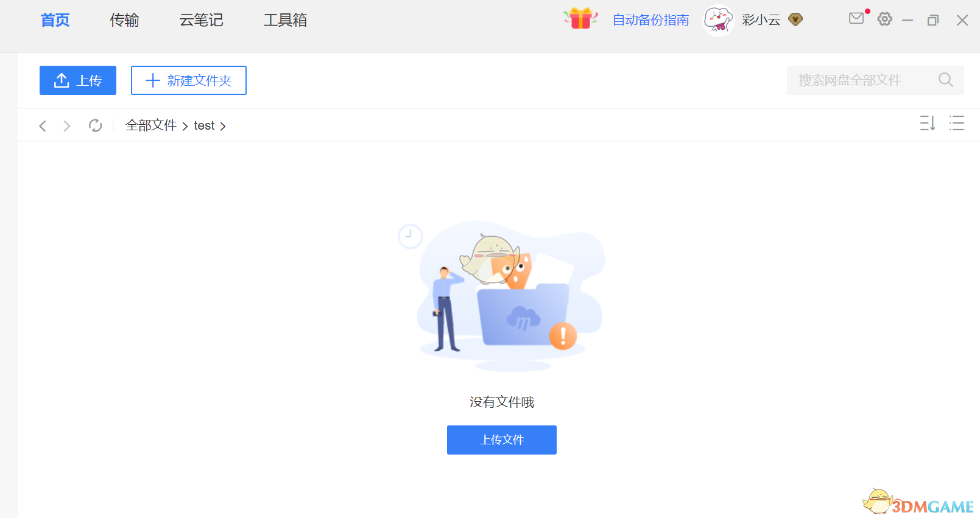Viewport: 980px width, 518px height.
Task: Click the 上传 upload button
Action: coord(78,80)
